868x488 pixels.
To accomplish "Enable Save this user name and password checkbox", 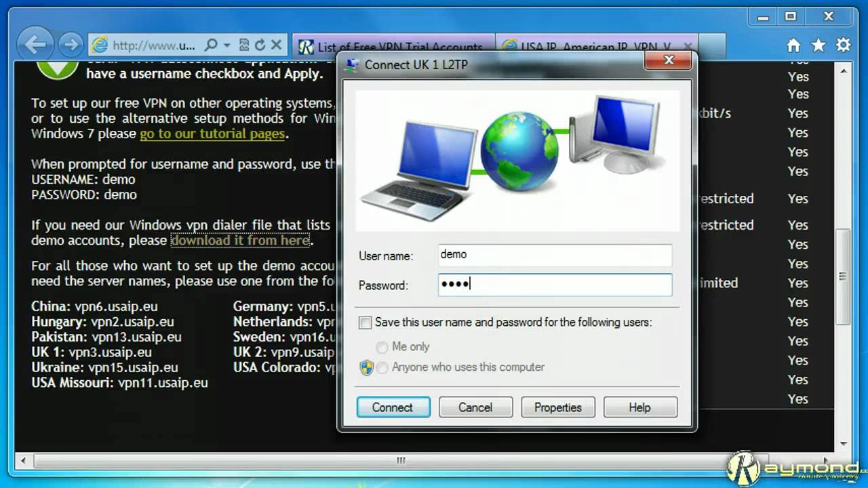I will pyautogui.click(x=365, y=323).
